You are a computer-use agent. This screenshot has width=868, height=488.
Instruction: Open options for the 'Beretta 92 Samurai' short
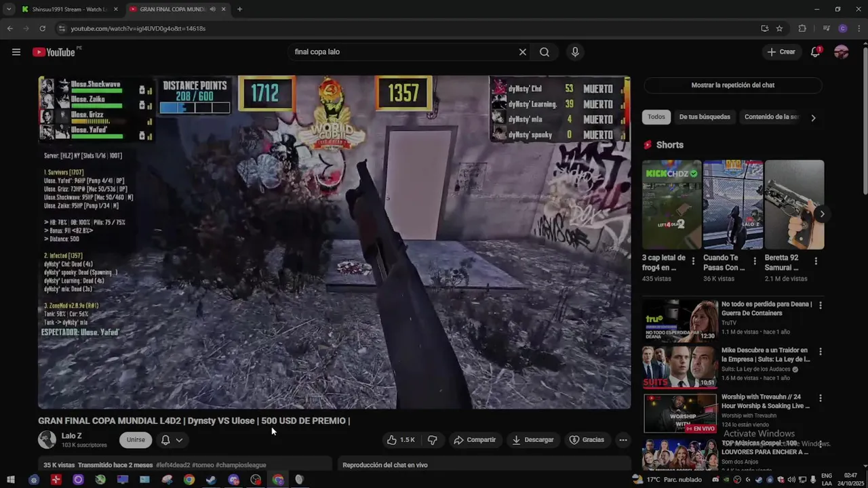point(816,261)
